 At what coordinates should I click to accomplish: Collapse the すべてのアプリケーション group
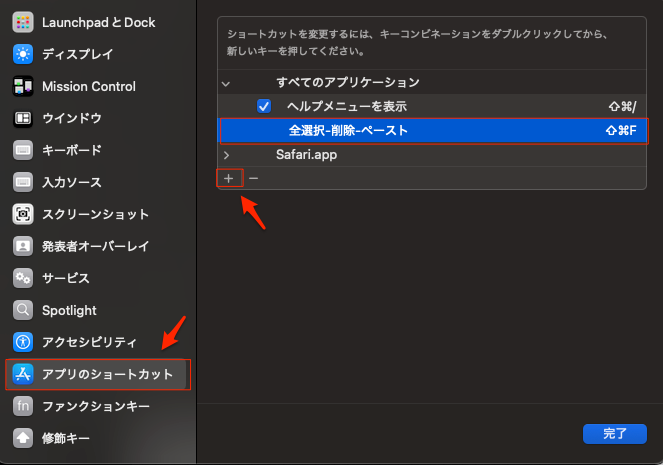click(226, 83)
